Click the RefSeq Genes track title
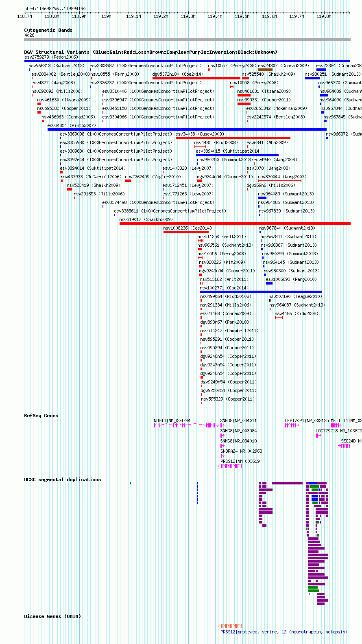The width and height of the screenshot is (362, 644). point(41,416)
